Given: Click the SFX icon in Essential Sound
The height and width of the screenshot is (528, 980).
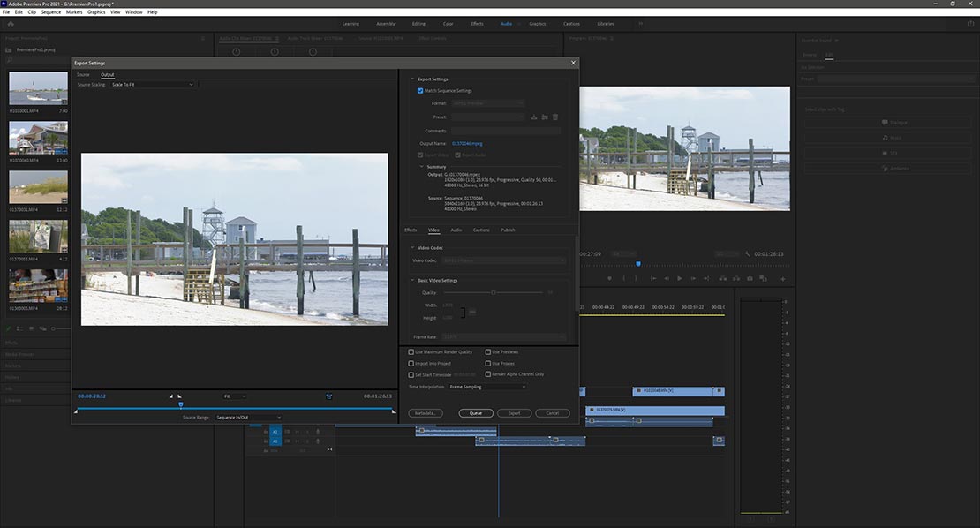Looking at the screenshot, I should [885, 153].
